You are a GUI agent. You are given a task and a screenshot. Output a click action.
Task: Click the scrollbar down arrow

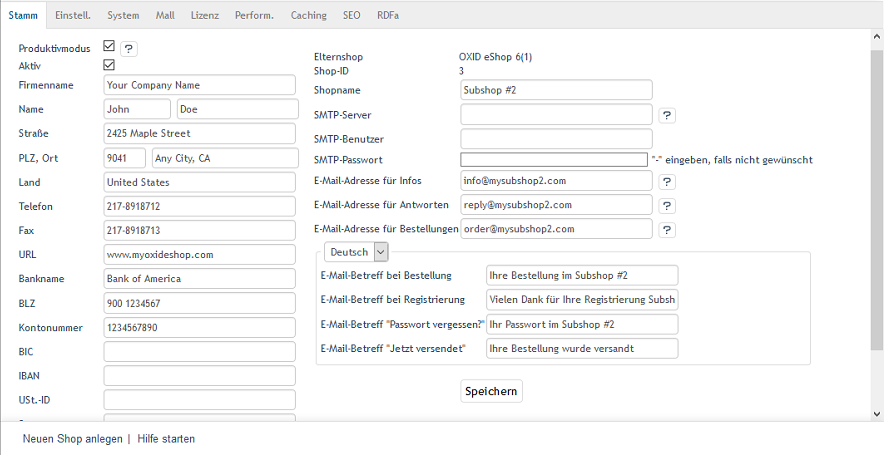coord(876,413)
